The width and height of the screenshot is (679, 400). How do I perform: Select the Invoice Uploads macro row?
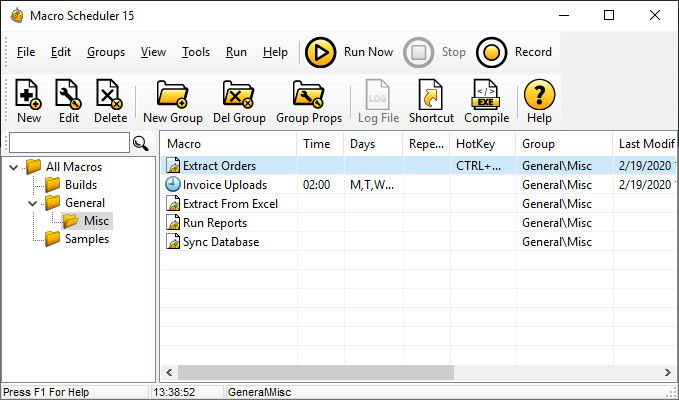224,185
